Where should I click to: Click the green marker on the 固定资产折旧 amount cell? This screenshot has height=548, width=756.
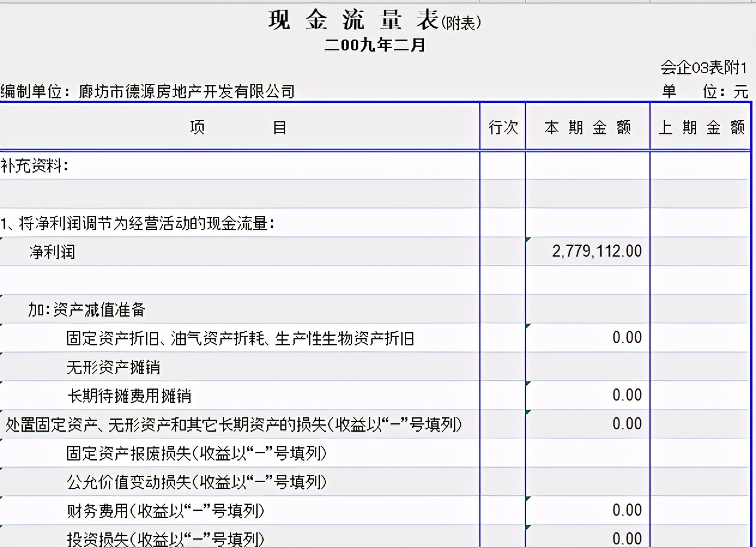(529, 325)
